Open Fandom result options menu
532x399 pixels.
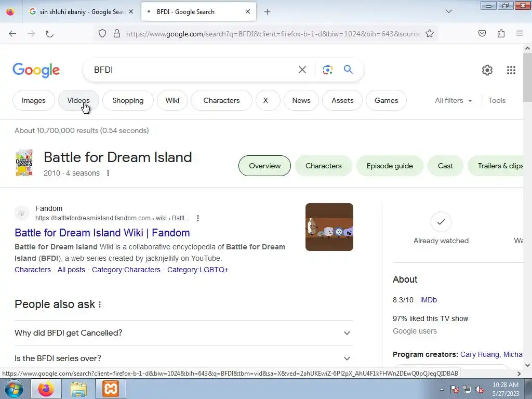tap(198, 218)
